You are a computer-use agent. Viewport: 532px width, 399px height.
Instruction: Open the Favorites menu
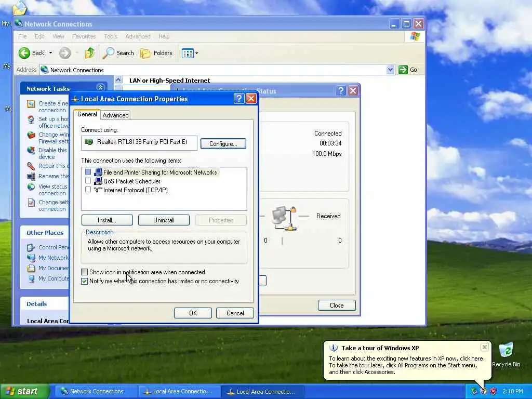pos(84,36)
